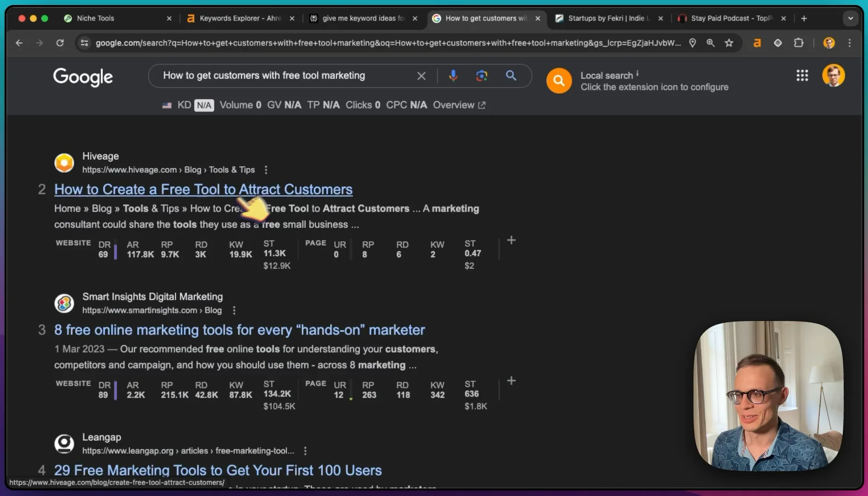
Task: Click the Hiveage site favicon
Action: tap(64, 163)
